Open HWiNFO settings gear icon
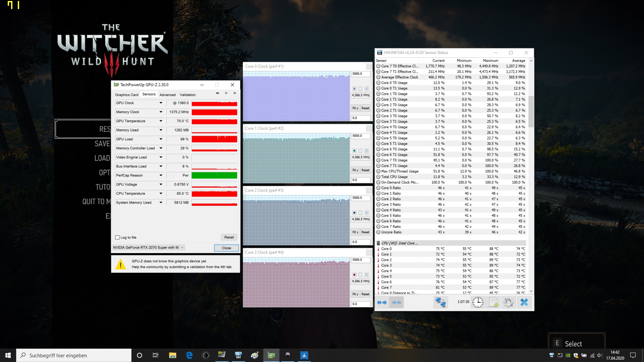This screenshot has height=362, width=644. [x=508, y=302]
